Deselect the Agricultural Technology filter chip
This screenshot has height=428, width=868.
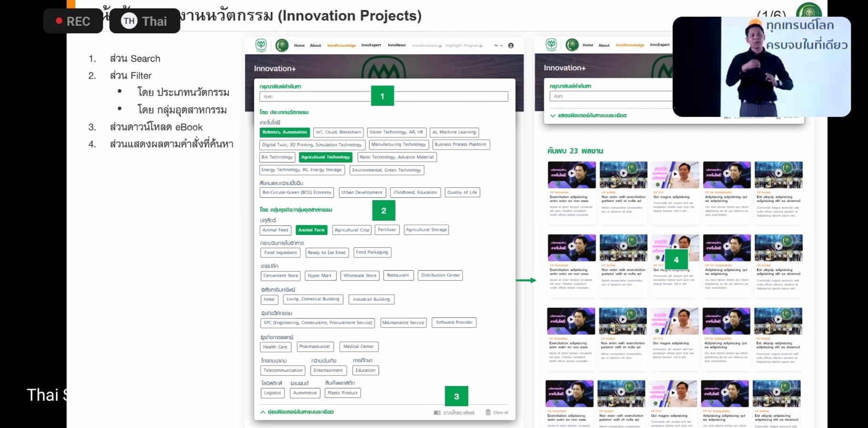[326, 157]
